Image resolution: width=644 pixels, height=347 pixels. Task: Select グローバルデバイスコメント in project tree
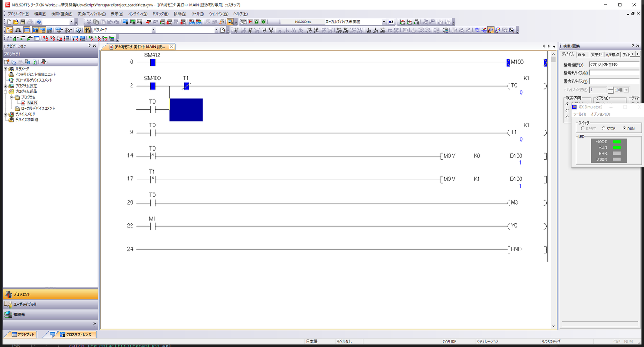(34, 80)
